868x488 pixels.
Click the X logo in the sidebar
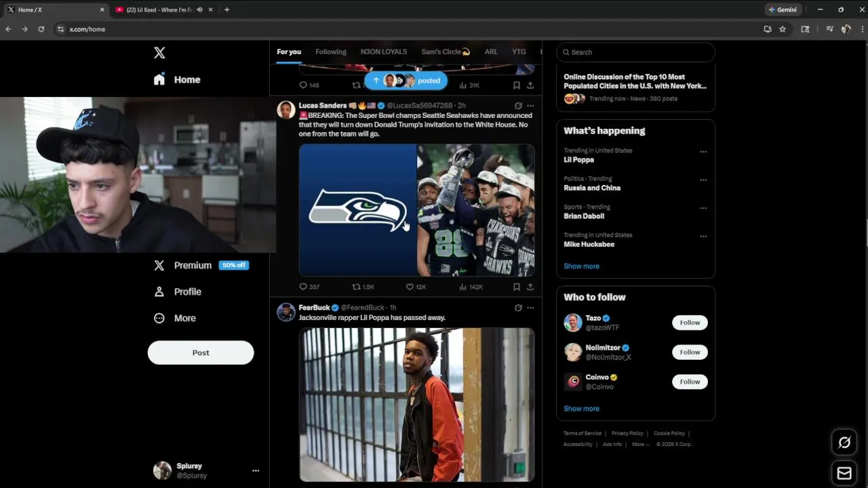coord(159,53)
